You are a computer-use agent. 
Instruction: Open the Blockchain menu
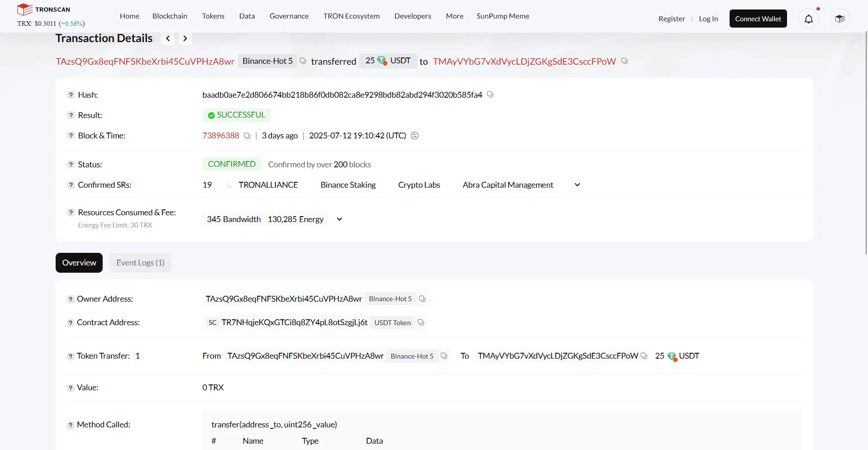pos(170,16)
